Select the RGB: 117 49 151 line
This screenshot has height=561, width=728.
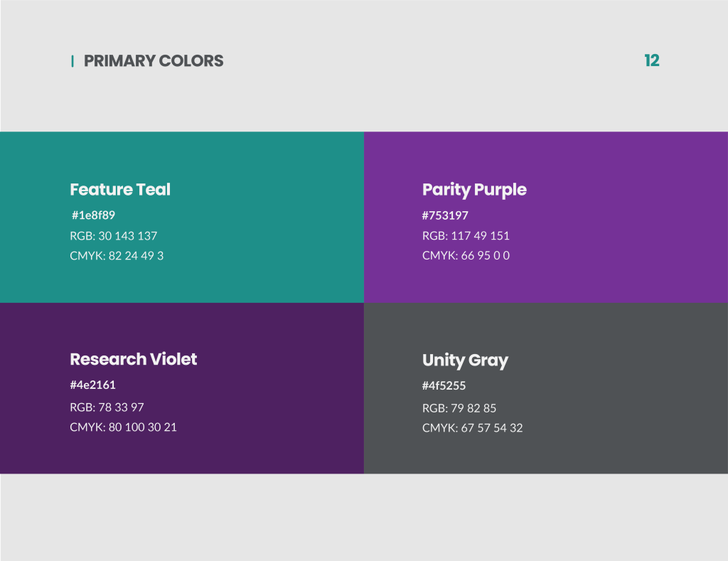[x=466, y=235]
